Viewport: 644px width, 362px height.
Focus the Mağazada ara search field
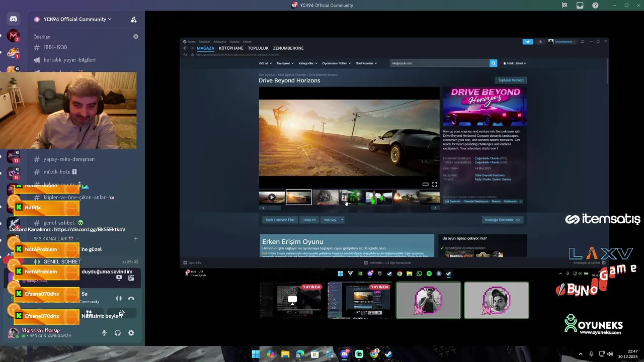click(x=440, y=63)
